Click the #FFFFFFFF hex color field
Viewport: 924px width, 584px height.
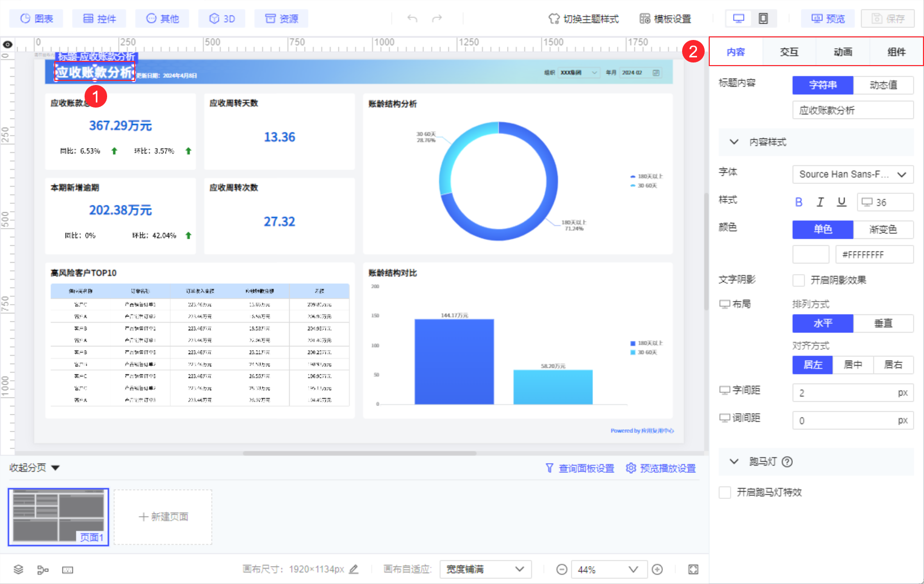[874, 255]
